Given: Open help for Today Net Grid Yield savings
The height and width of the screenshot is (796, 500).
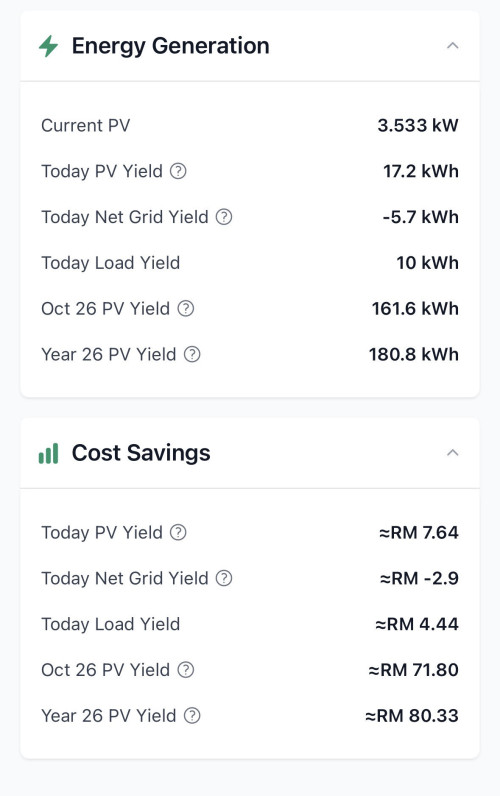Looking at the screenshot, I should pyautogui.click(x=224, y=578).
